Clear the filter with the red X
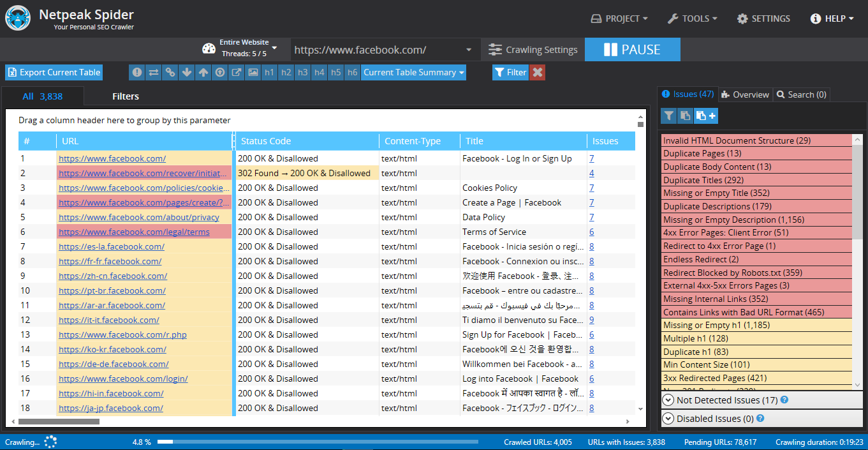Screen dimensions: 868x450 (x=538, y=72)
